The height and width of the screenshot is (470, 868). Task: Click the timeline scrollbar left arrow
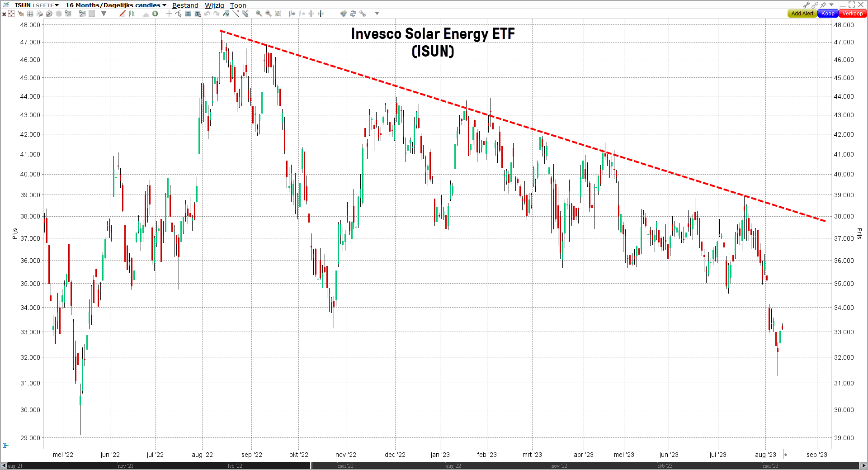coord(4,465)
